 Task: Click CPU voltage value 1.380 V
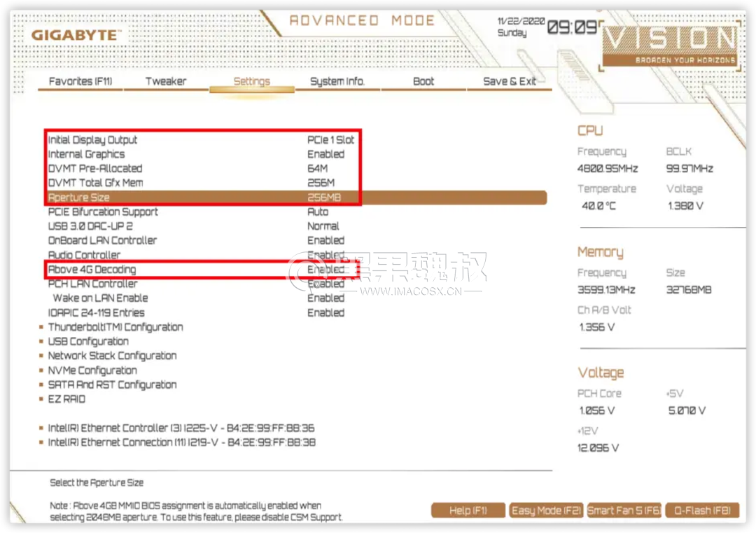click(x=685, y=206)
